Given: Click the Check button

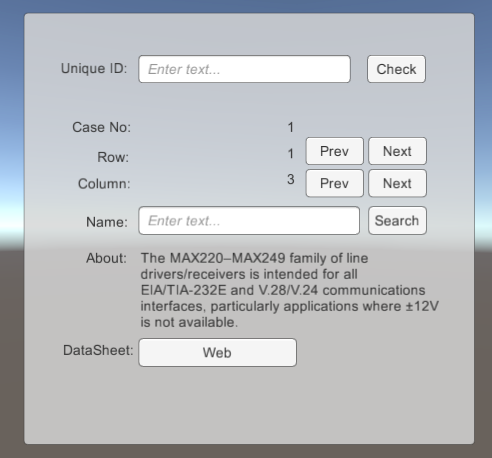Looking at the screenshot, I should point(396,69).
